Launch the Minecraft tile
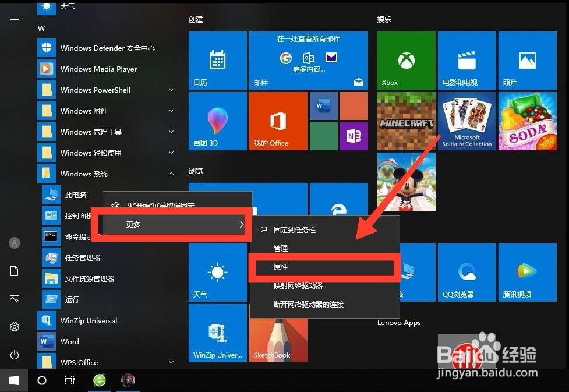Screen dimensions: 569x392 click(x=407, y=121)
